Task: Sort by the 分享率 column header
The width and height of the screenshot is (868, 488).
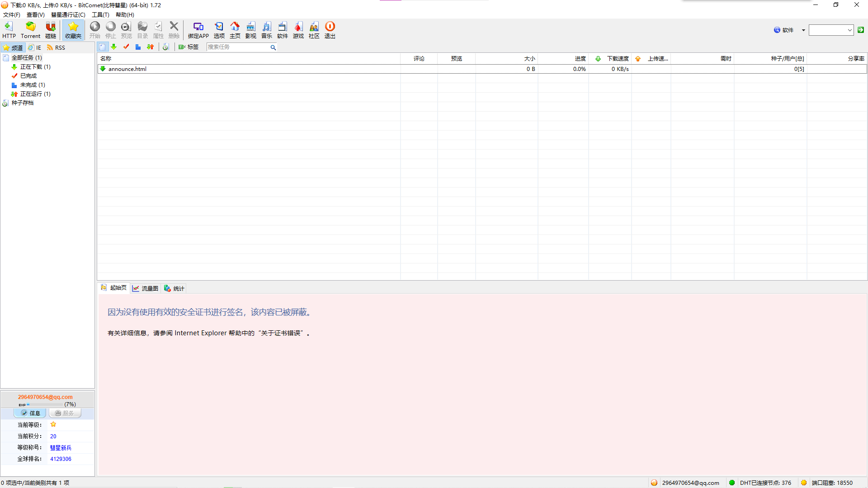Action: tap(837, 59)
